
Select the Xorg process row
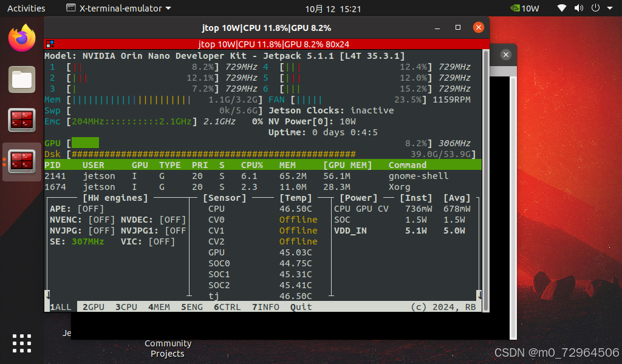coord(262,187)
